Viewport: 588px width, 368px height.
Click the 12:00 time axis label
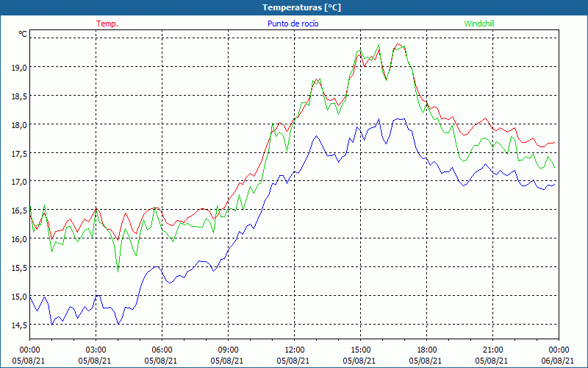tap(295, 350)
